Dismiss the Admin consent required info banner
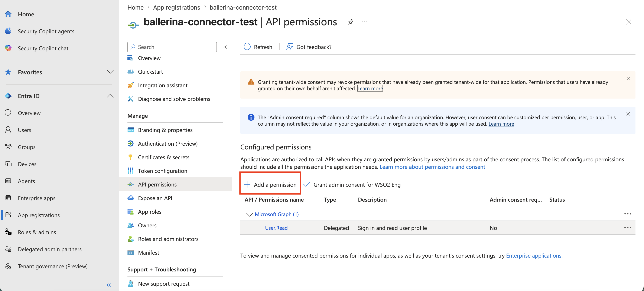The width and height of the screenshot is (644, 291). tap(628, 114)
